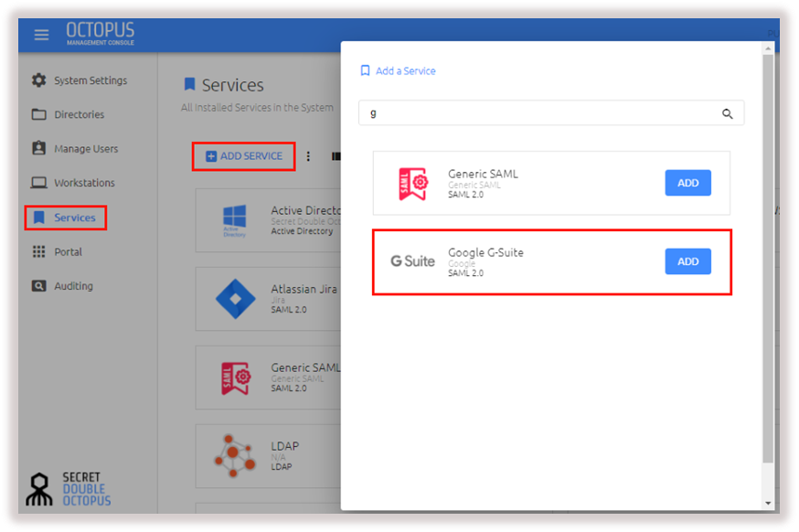Click the Auditing magnifier icon
This screenshot has width=799, height=532.
(38, 286)
